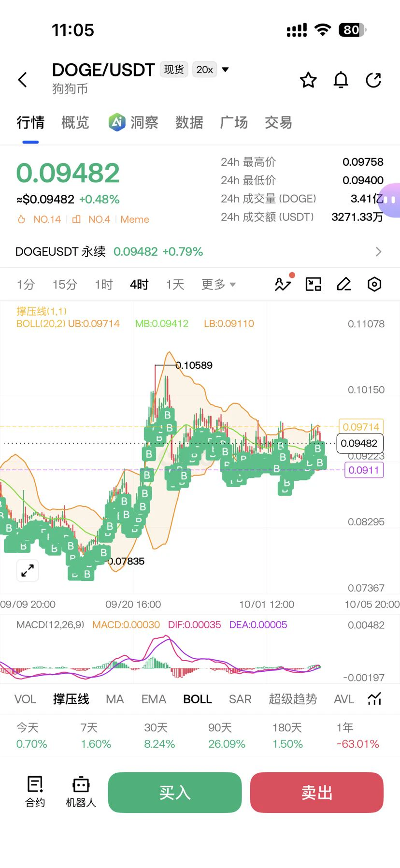
Task: Toggle 撑压线 indicator
Action: 71,699
